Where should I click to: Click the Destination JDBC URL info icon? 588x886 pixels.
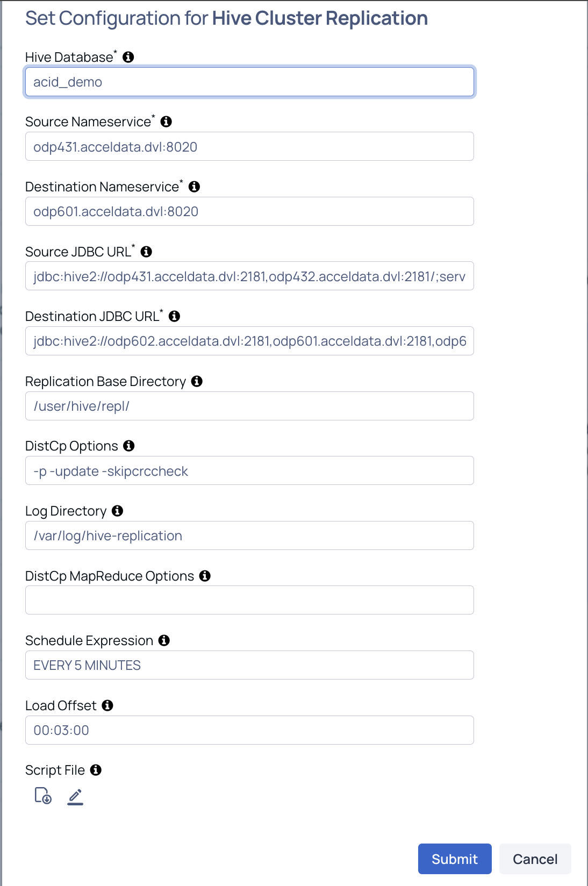(x=174, y=316)
